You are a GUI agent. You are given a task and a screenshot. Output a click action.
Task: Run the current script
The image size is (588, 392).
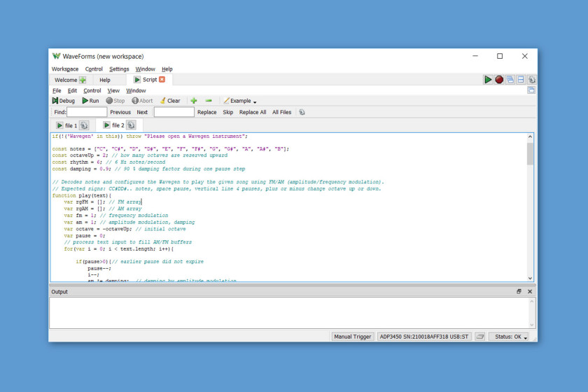click(90, 101)
